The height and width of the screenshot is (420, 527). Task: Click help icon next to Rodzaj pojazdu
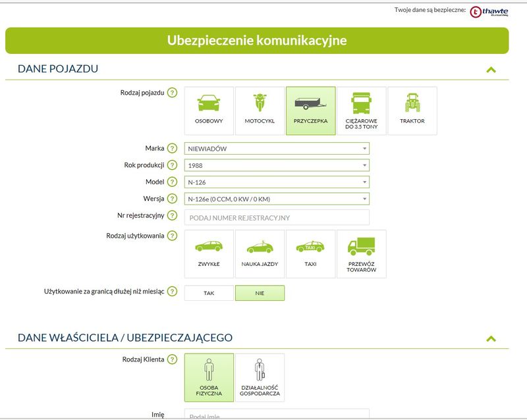173,93
